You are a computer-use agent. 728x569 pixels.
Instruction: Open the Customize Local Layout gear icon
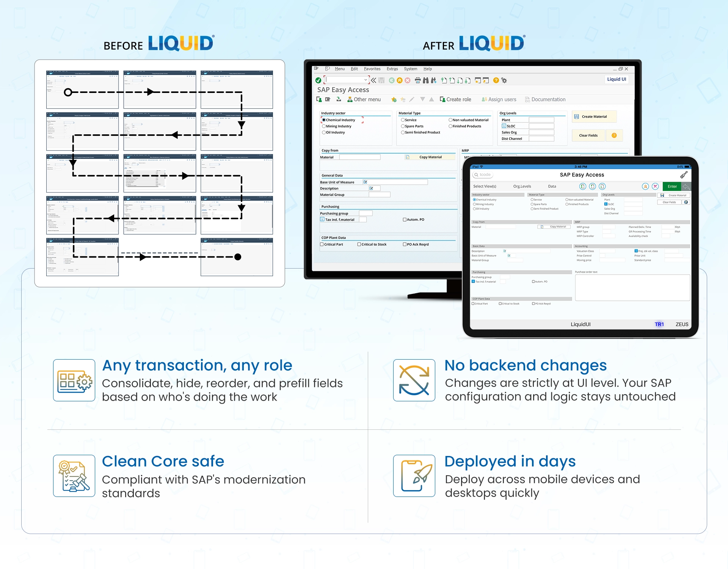point(504,80)
